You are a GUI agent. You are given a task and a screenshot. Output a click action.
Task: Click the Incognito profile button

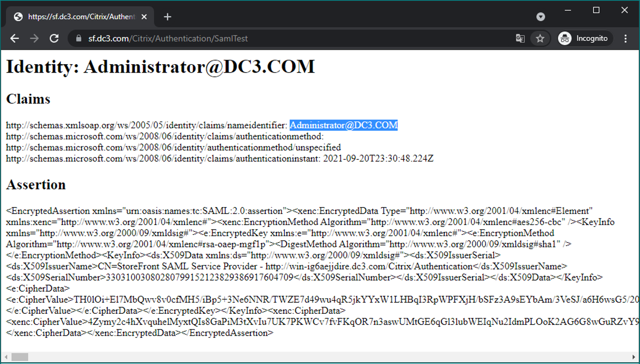pyautogui.click(x=583, y=39)
